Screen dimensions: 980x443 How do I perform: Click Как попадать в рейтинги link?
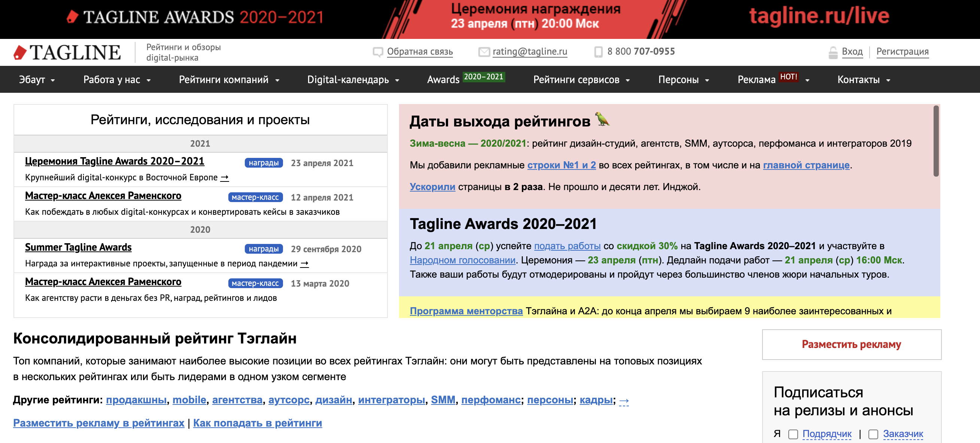point(258,423)
